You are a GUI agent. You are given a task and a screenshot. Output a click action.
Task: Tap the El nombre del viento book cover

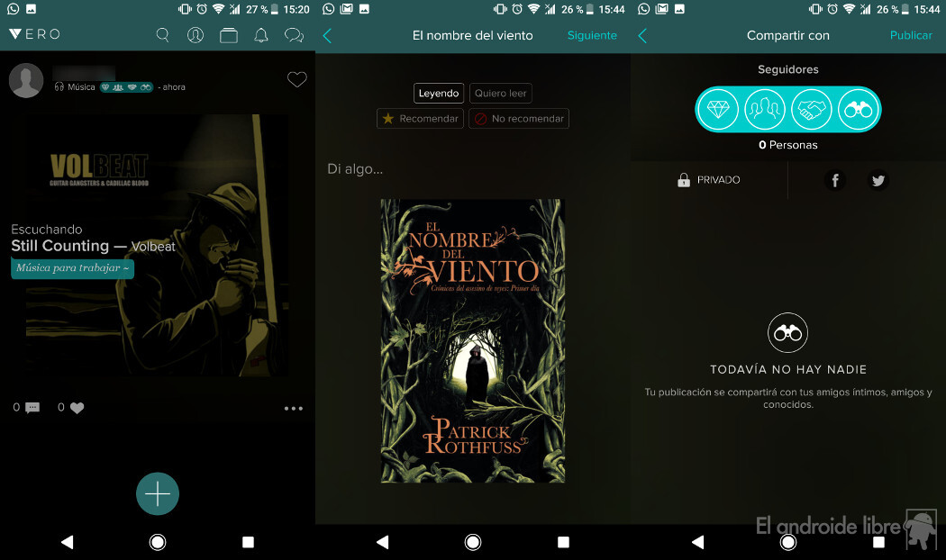click(x=472, y=340)
